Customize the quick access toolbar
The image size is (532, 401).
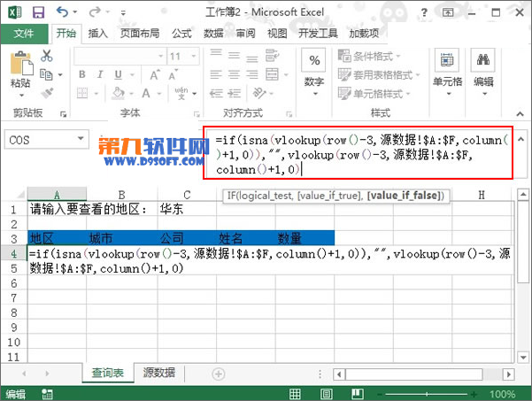click(123, 13)
